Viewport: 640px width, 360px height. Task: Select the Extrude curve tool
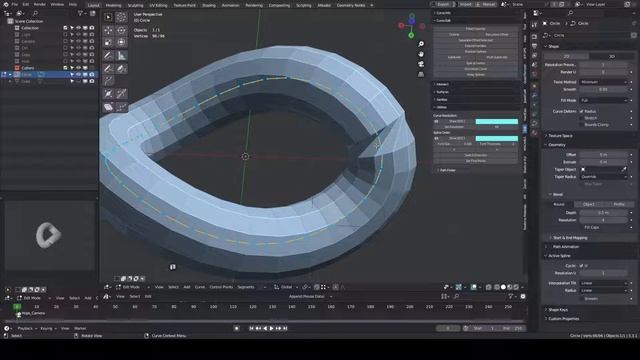(x=108, y=80)
